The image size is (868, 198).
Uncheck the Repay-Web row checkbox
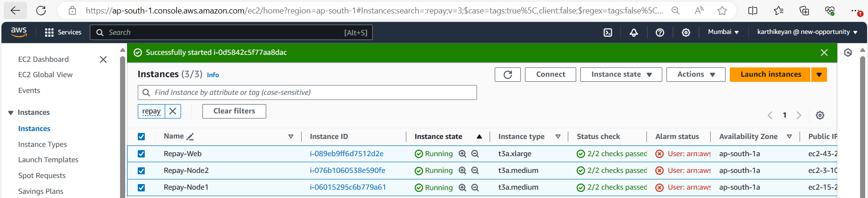click(x=141, y=154)
